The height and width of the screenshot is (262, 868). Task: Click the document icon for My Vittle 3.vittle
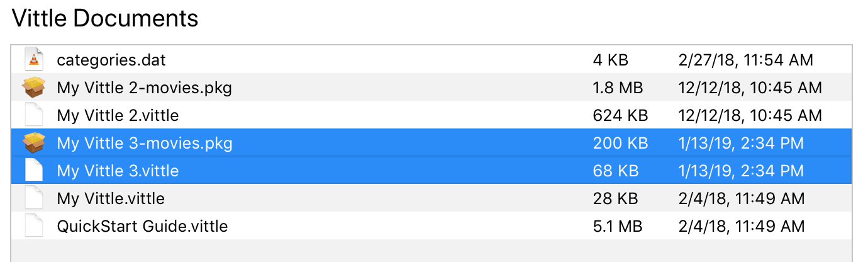point(34,171)
